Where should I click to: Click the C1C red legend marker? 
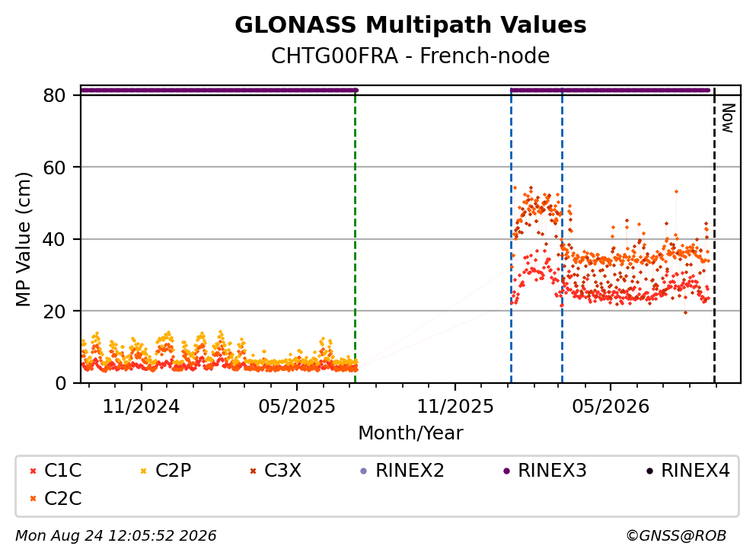pos(33,471)
